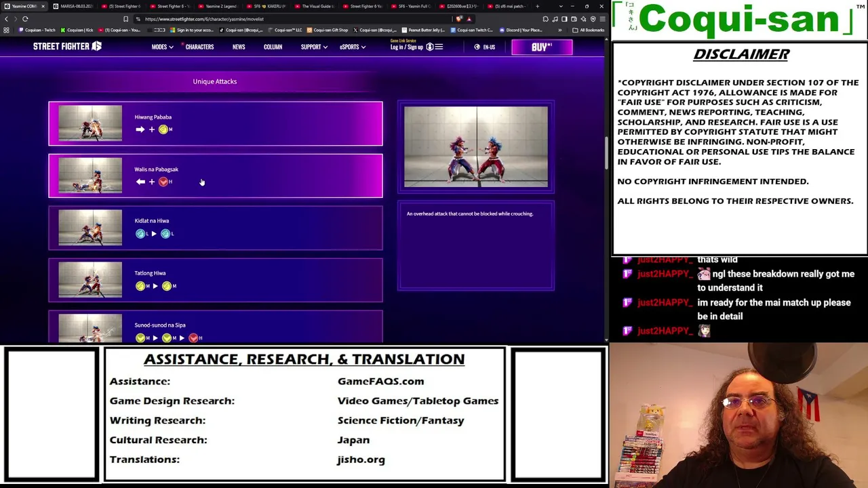Select the Kidlat na Hiwa move row
The height and width of the screenshot is (488, 868).
click(216, 228)
